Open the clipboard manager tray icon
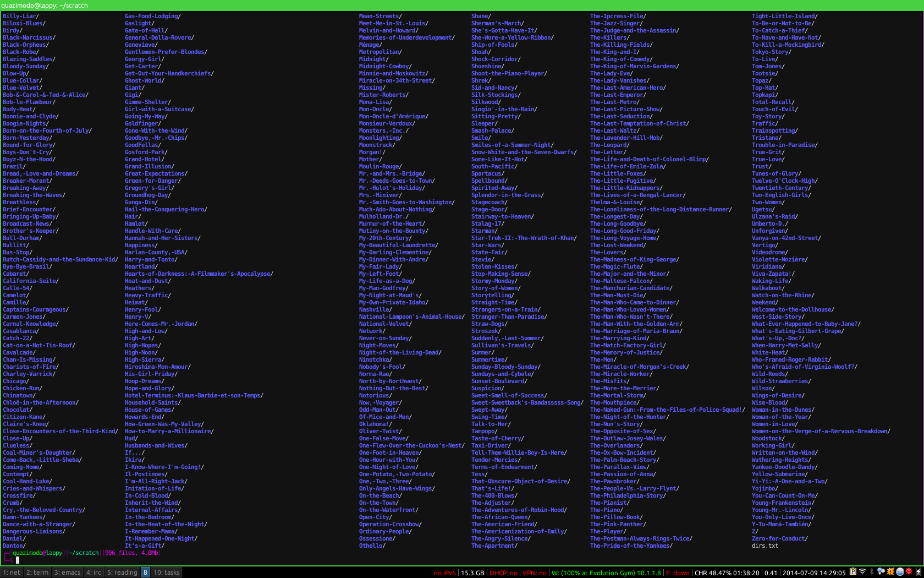This screenshot has height=578, width=924. point(853,571)
